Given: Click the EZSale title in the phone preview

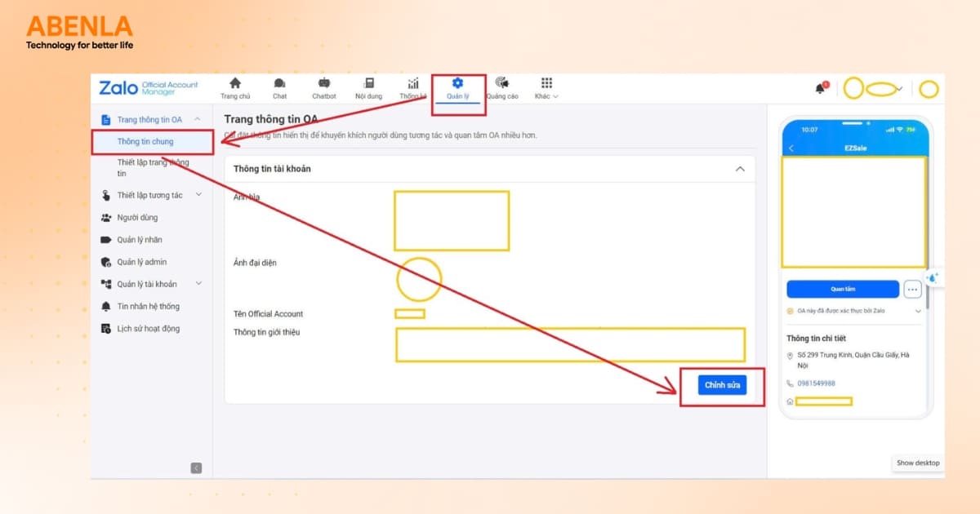Looking at the screenshot, I should point(855,148).
